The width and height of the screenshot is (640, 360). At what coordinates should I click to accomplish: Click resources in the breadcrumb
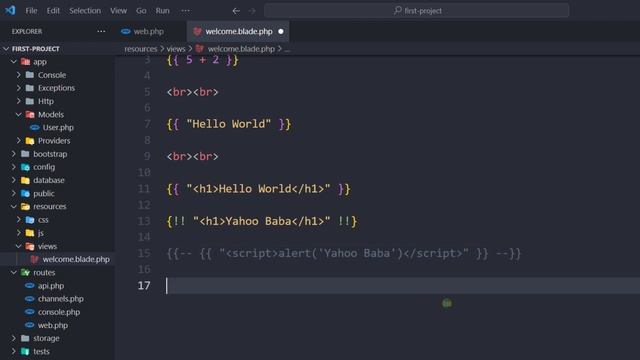(x=141, y=49)
